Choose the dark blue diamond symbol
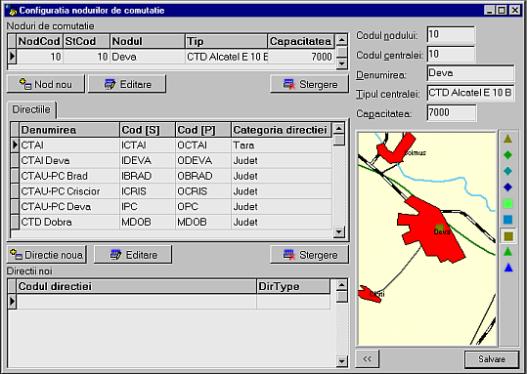This screenshot has height=374, width=527. click(508, 187)
